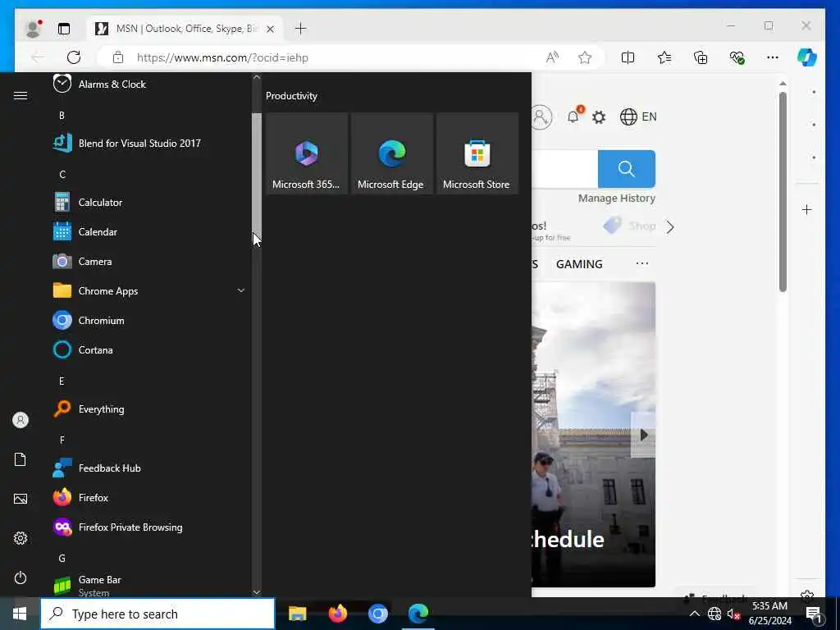Image resolution: width=840 pixels, height=630 pixels.
Task: Close the MSN tab
Action: coord(271,29)
